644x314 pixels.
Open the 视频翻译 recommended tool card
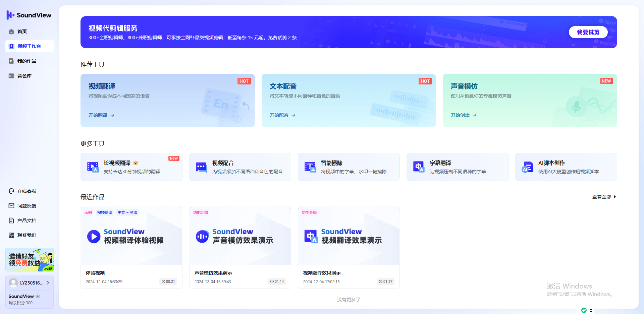pyautogui.click(x=168, y=101)
